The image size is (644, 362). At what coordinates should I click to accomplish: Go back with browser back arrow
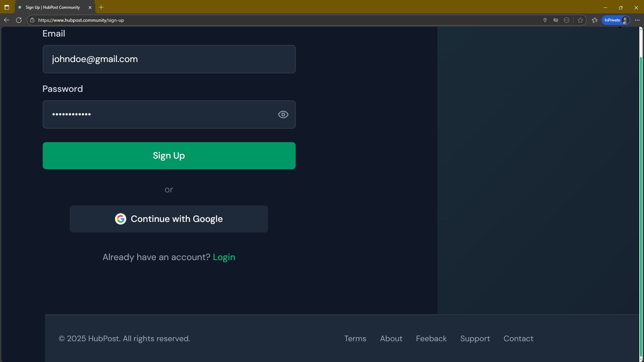[7, 20]
